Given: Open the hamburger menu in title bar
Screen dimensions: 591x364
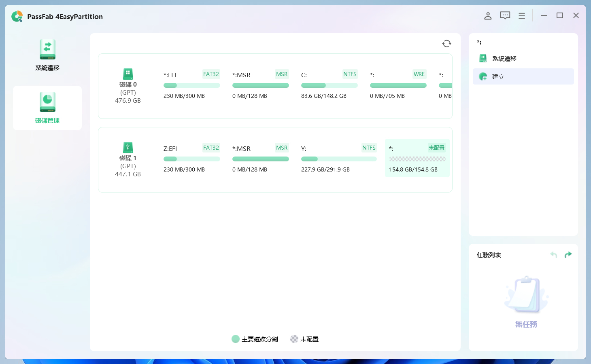Looking at the screenshot, I should click(522, 16).
